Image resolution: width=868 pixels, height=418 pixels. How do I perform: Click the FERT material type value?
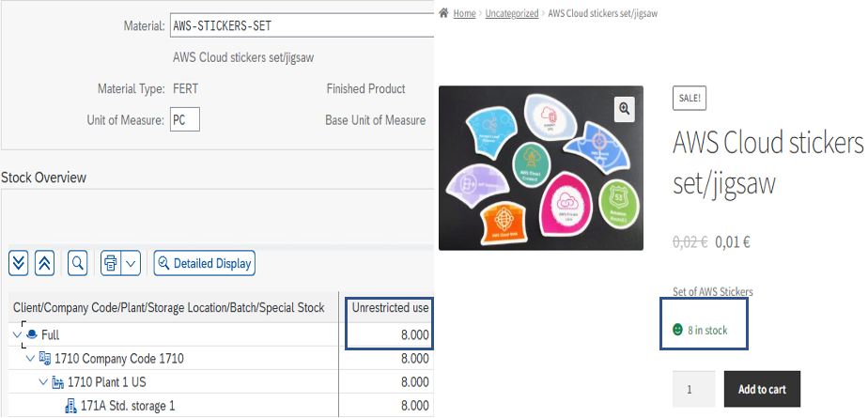pos(185,88)
